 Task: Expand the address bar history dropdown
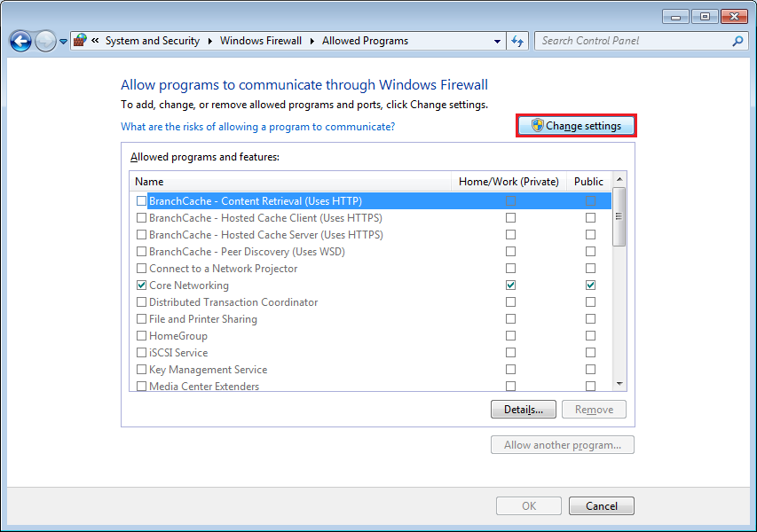(497, 41)
